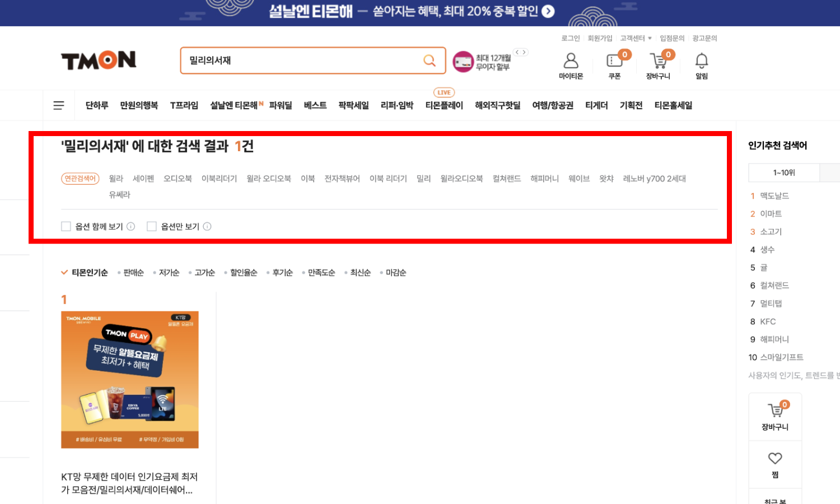
Task: Sort by 판매순
Action: point(133,273)
